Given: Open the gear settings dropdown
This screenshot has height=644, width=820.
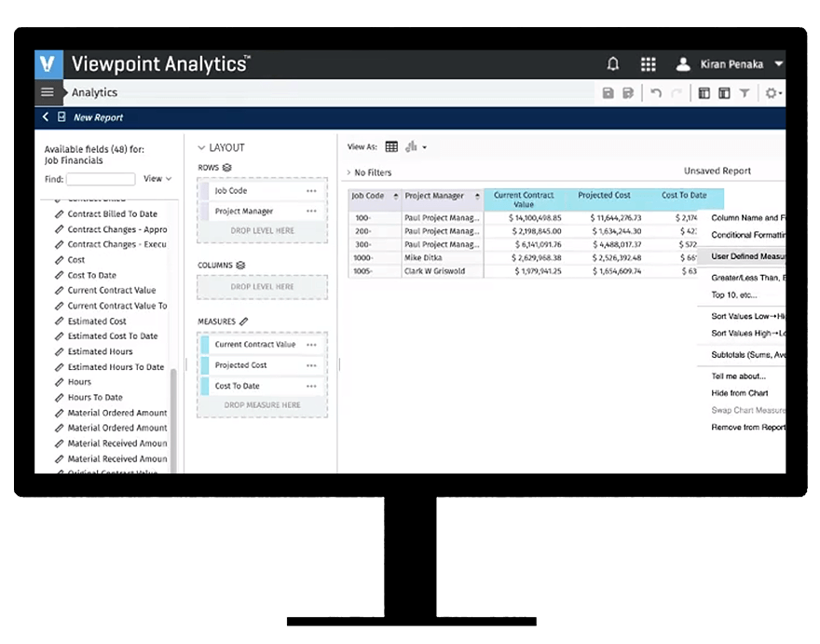Looking at the screenshot, I should pos(772,93).
